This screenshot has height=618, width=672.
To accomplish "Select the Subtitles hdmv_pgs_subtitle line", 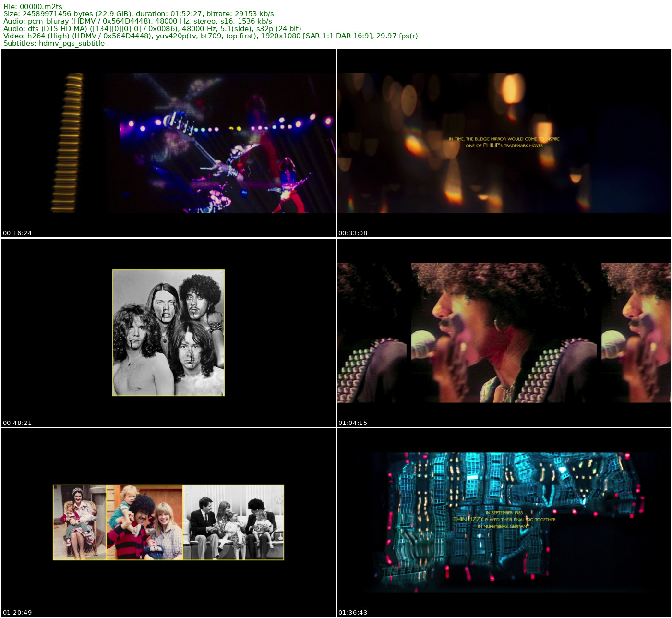I will (54, 43).
